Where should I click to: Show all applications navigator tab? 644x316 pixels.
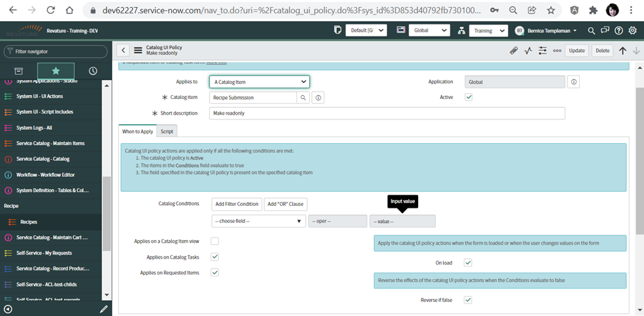(x=18, y=71)
